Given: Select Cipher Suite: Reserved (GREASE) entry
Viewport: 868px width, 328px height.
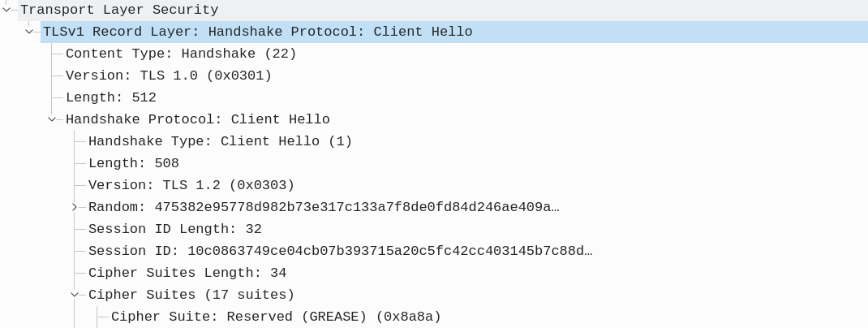Looking at the screenshot, I should point(276,317).
